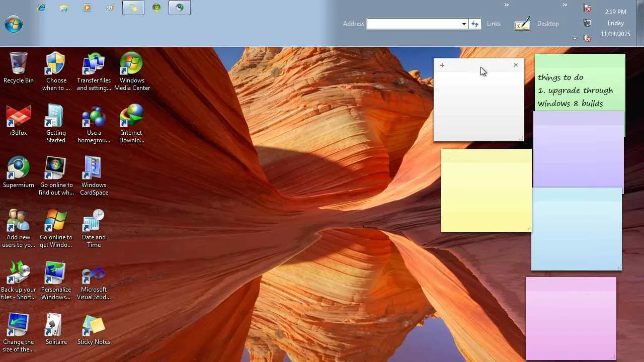Select the Windows CardSpace desktop icon
This screenshot has height=362, width=644.
pyautogui.click(x=94, y=176)
